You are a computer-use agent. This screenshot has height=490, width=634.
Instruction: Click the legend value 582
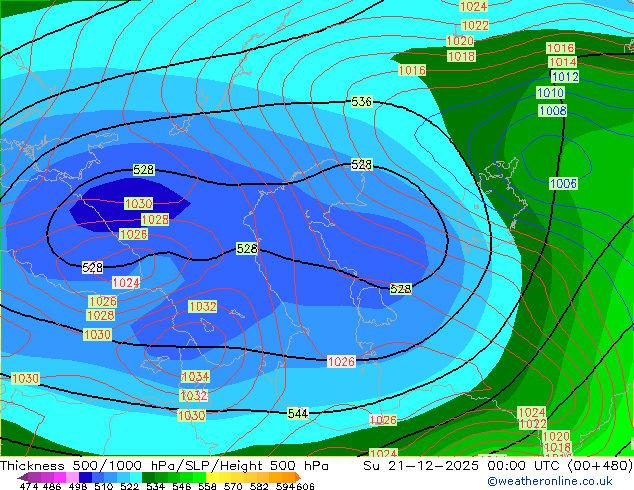tap(259, 486)
